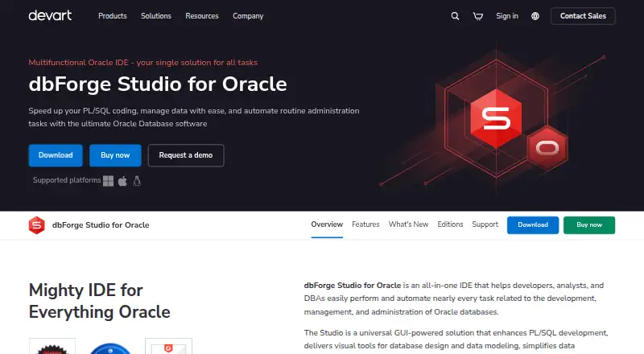
Task: Click the G2 award badge thumbnail
Action: (168, 346)
